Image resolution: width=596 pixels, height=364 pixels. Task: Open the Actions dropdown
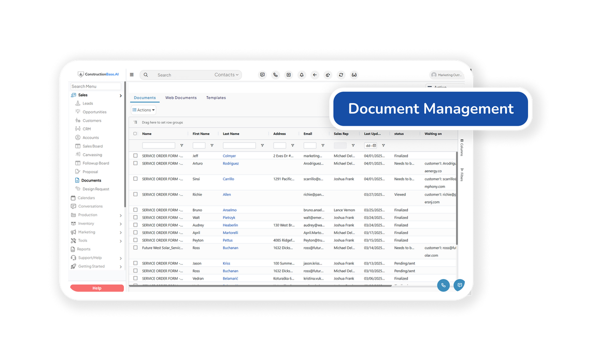pos(144,110)
